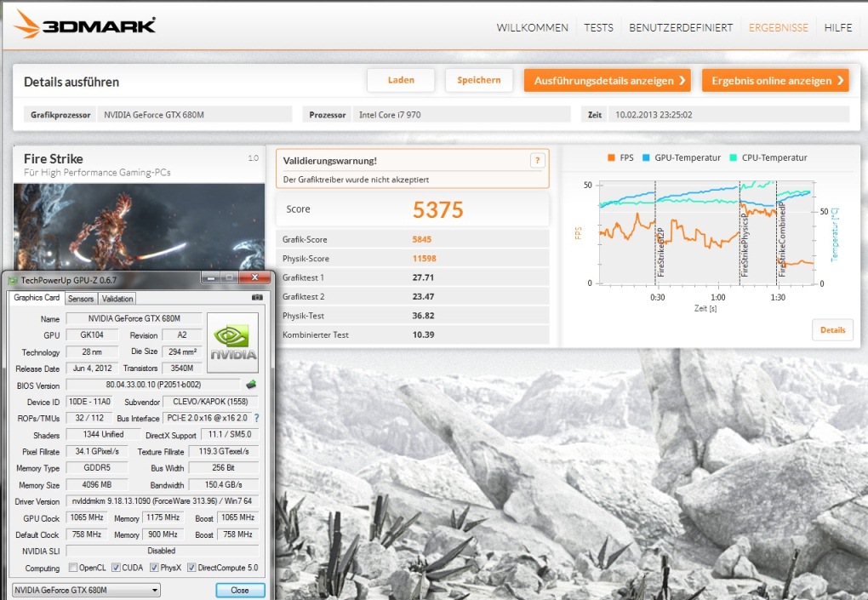Click the BIOS save chip icon
This screenshot has width=868, height=600.
point(251,386)
